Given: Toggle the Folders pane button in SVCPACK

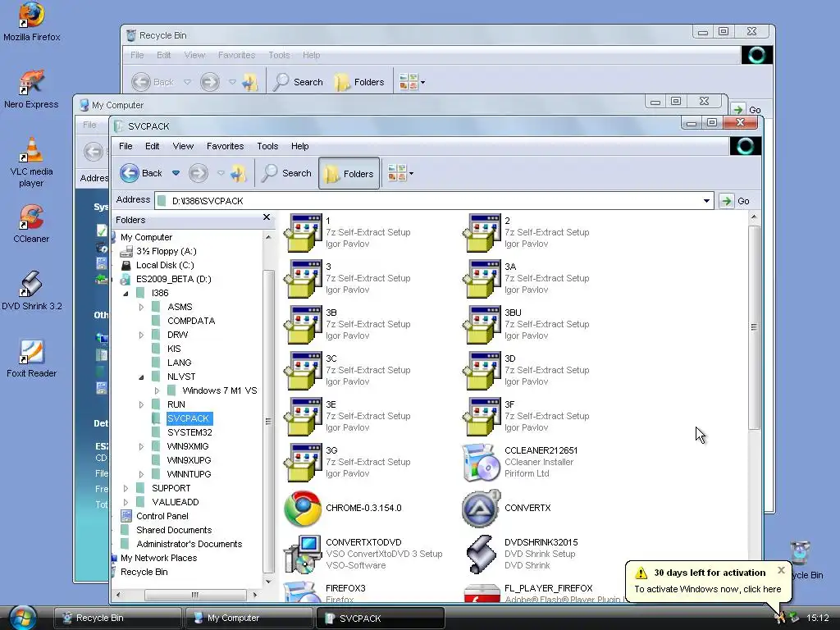Looking at the screenshot, I should (349, 173).
